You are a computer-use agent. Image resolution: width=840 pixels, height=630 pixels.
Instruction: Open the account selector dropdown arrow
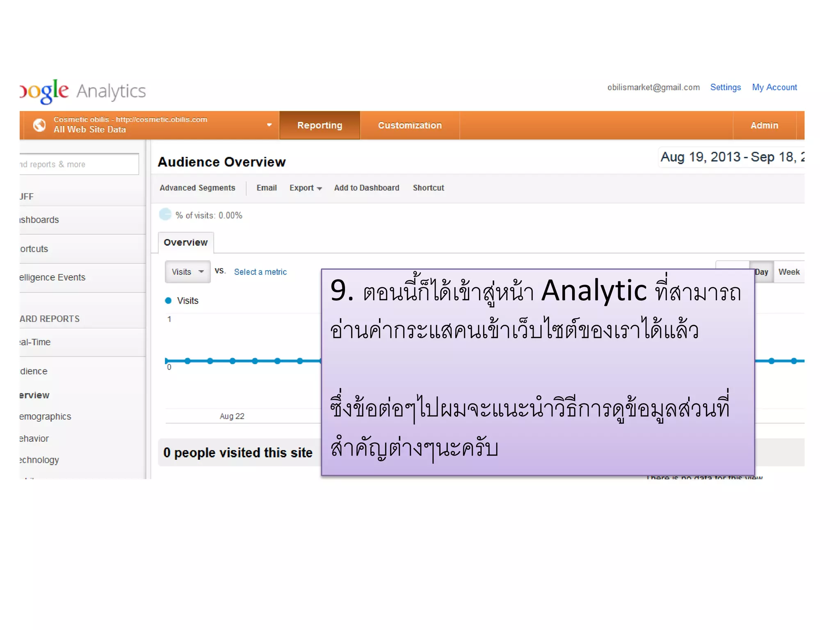click(x=269, y=125)
